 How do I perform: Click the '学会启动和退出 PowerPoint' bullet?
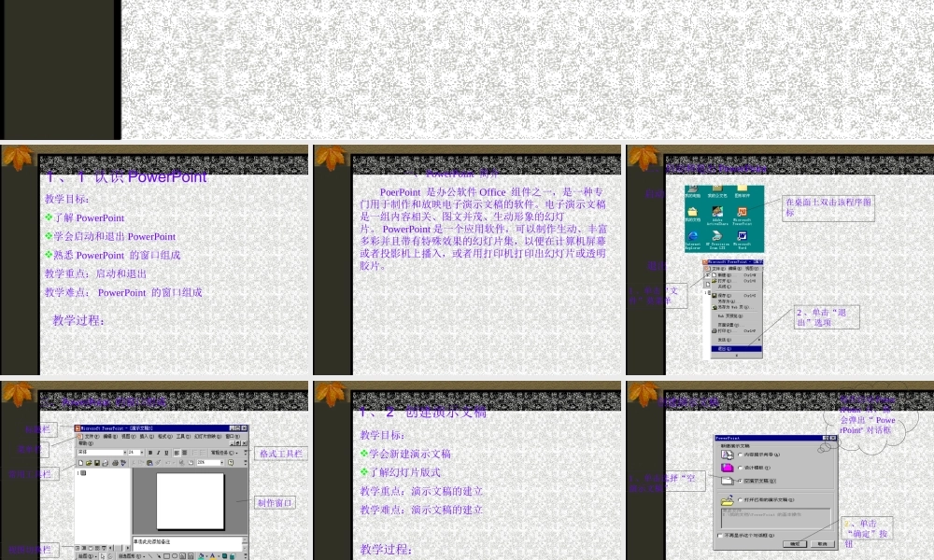[115, 236]
